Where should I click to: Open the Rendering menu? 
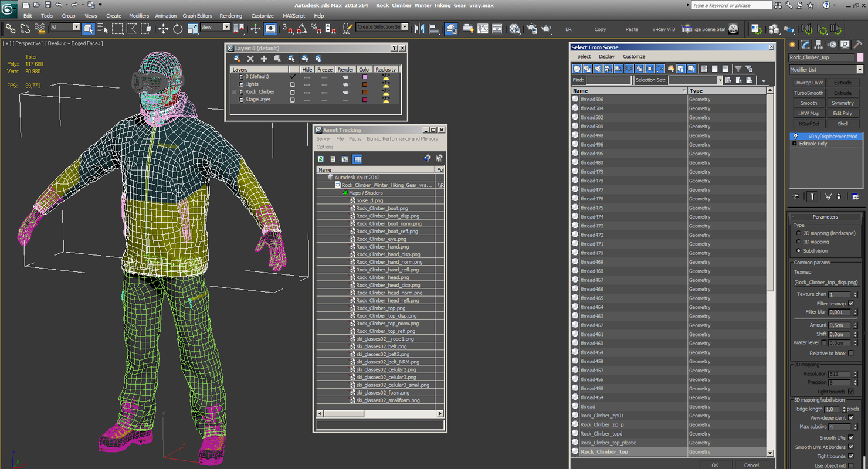pos(230,16)
